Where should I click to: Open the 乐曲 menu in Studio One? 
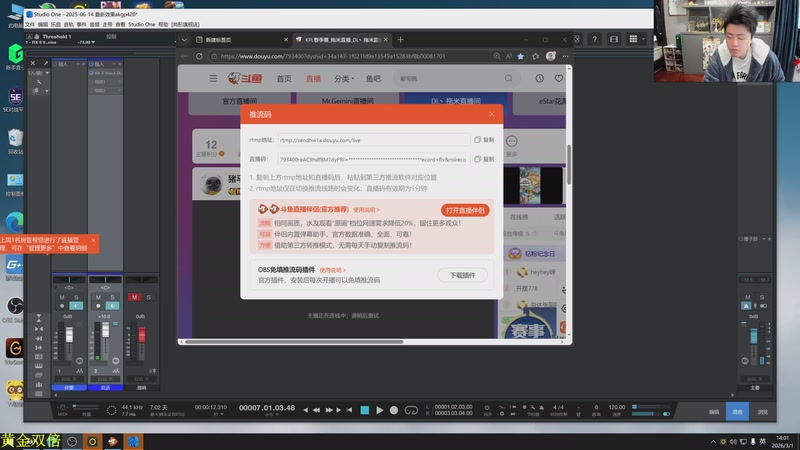[x=56, y=24]
